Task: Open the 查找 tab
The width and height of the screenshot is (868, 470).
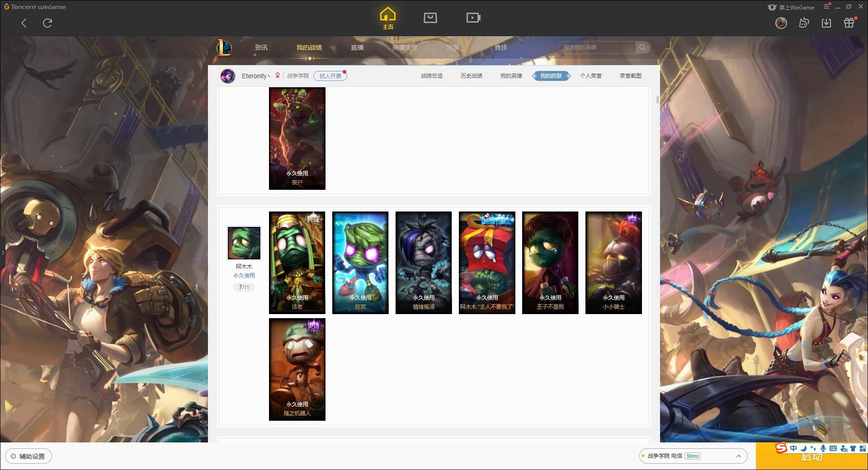Action: [x=501, y=47]
